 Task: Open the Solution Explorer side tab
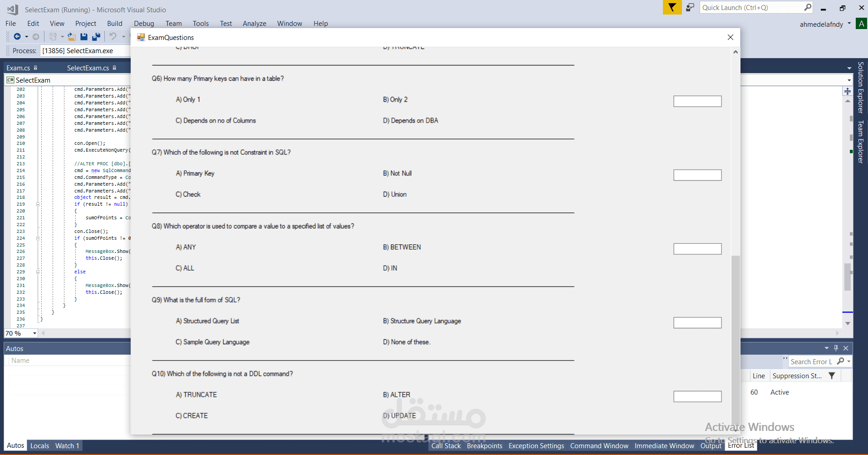(x=861, y=87)
